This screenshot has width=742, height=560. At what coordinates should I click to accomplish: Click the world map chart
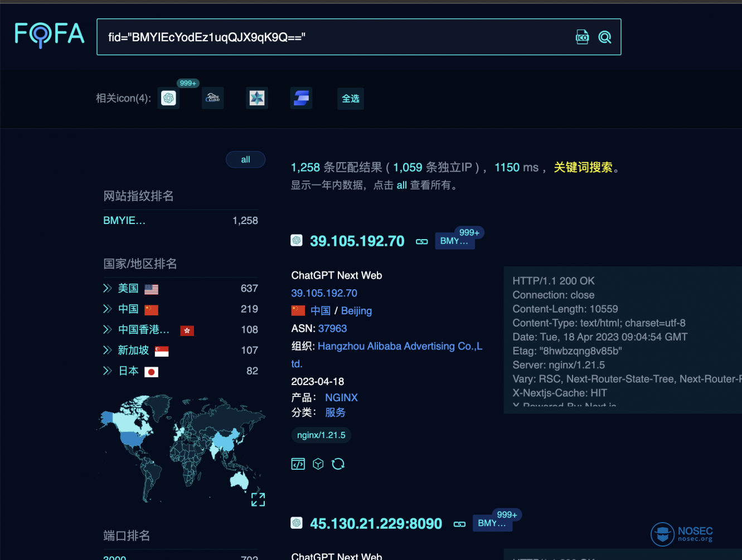[181, 449]
